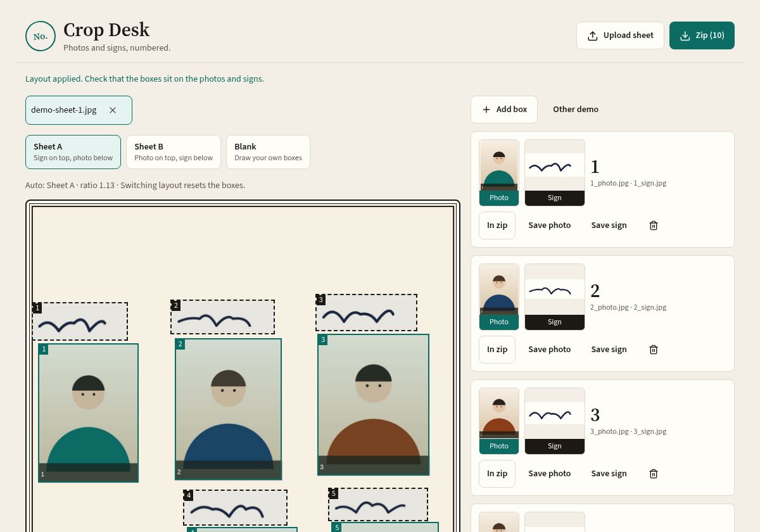760x532 pixels.
Task: Click the Crop Desk title
Action: (106, 30)
